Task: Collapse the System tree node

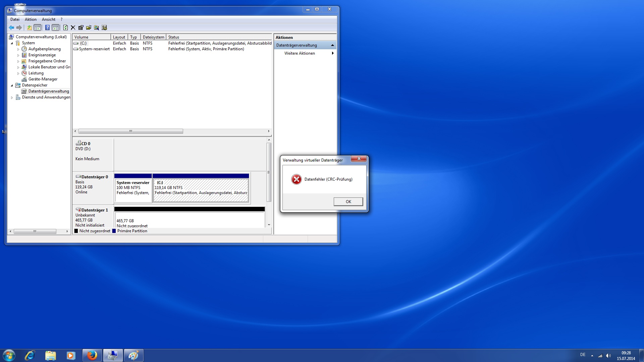Action: (x=12, y=43)
